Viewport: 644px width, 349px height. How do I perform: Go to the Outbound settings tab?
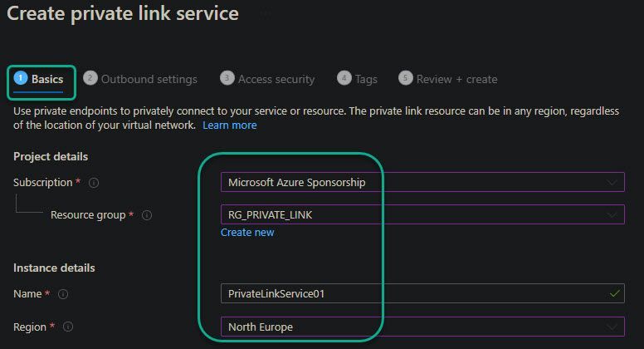(149, 79)
